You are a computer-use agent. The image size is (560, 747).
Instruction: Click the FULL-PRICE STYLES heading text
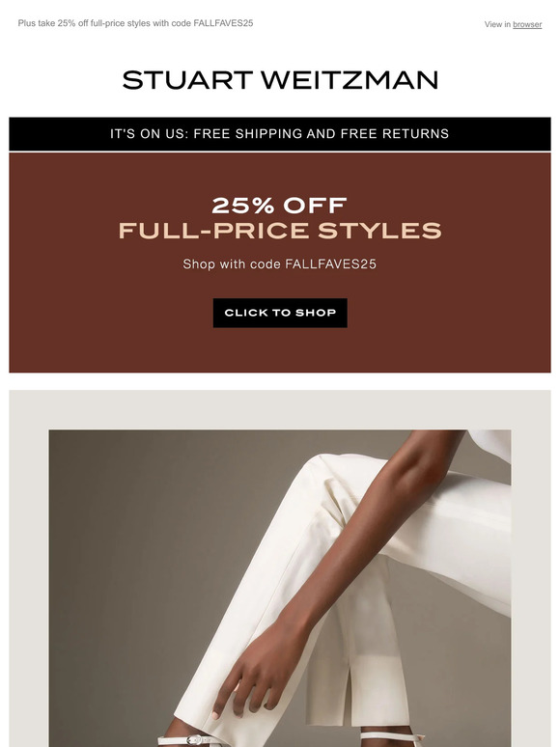click(x=280, y=231)
